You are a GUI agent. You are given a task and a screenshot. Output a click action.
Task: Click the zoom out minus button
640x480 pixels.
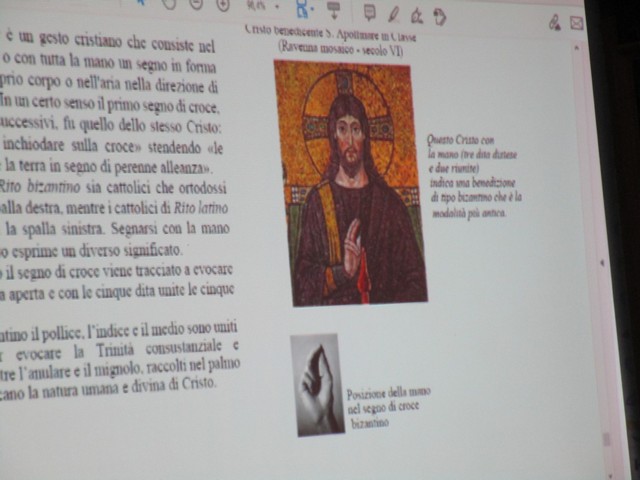196,4
